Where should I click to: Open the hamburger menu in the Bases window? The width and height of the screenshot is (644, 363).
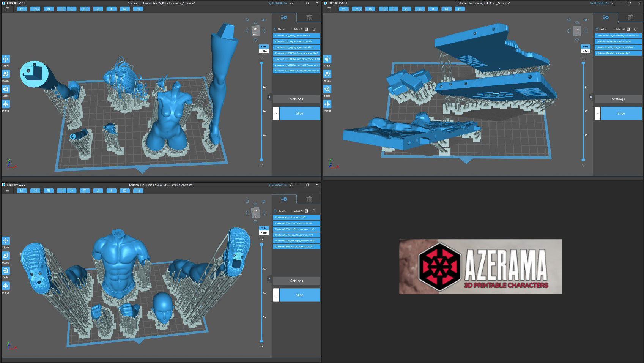pos(329,9)
